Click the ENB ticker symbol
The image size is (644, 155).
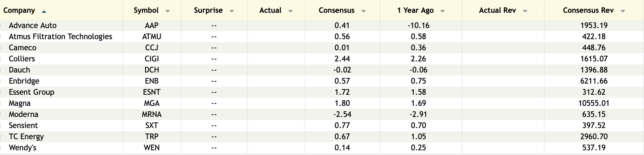pos(152,81)
